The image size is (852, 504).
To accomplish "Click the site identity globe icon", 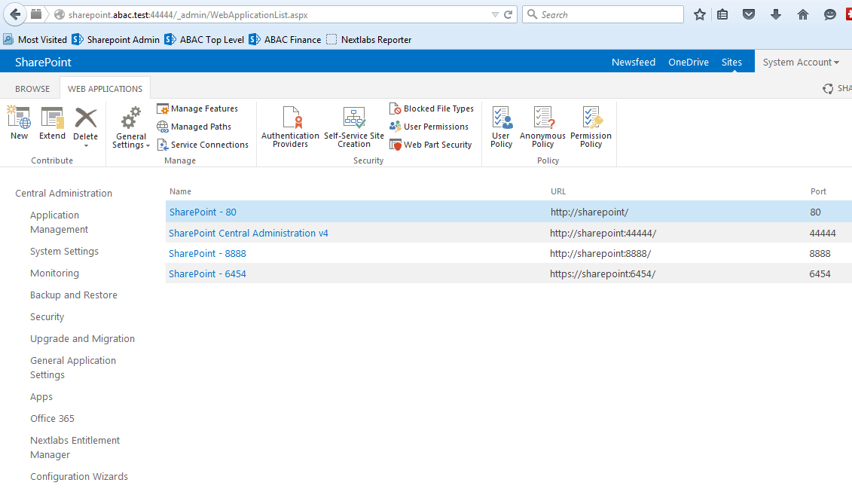I will (x=60, y=14).
